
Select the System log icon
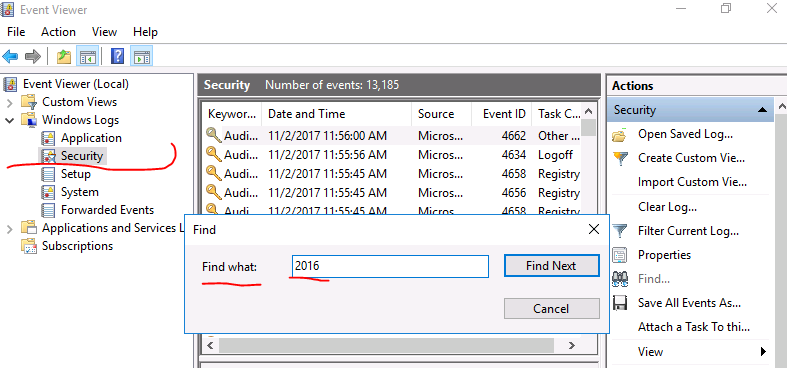pyautogui.click(x=48, y=192)
